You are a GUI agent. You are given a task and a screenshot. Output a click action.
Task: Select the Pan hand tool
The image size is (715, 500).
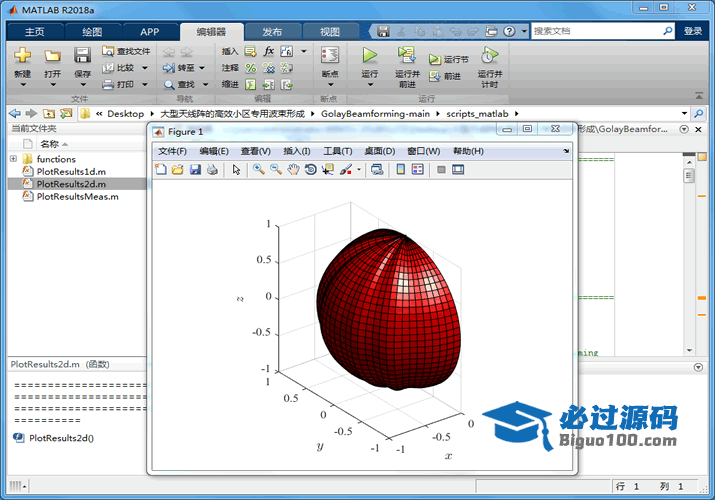[x=293, y=170]
